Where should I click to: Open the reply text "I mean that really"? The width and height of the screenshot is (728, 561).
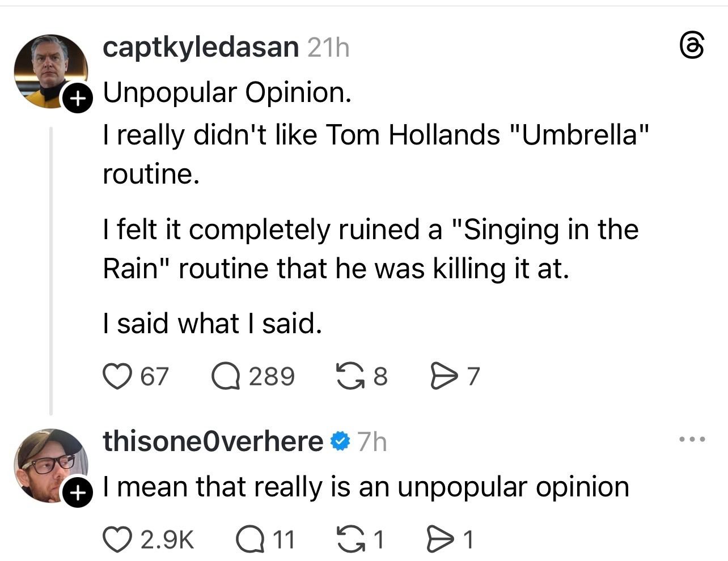[366, 487]
